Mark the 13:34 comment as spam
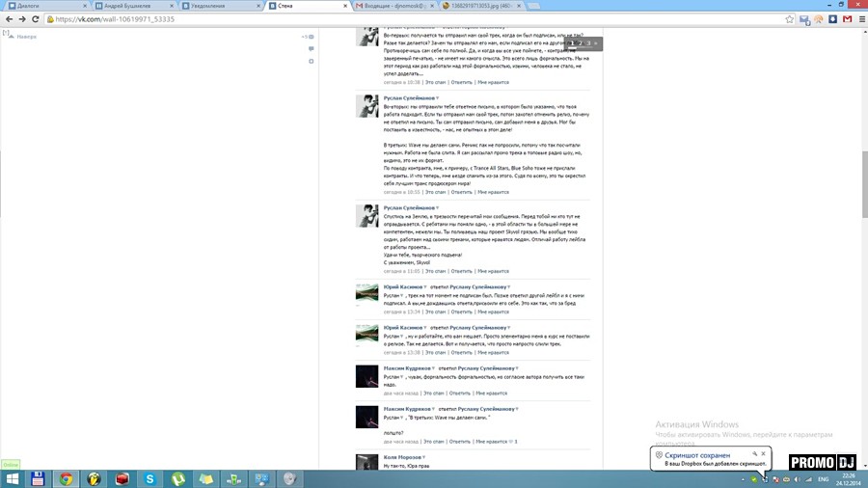The width and height of the screenshot is (868, 488). coord(435,312)
